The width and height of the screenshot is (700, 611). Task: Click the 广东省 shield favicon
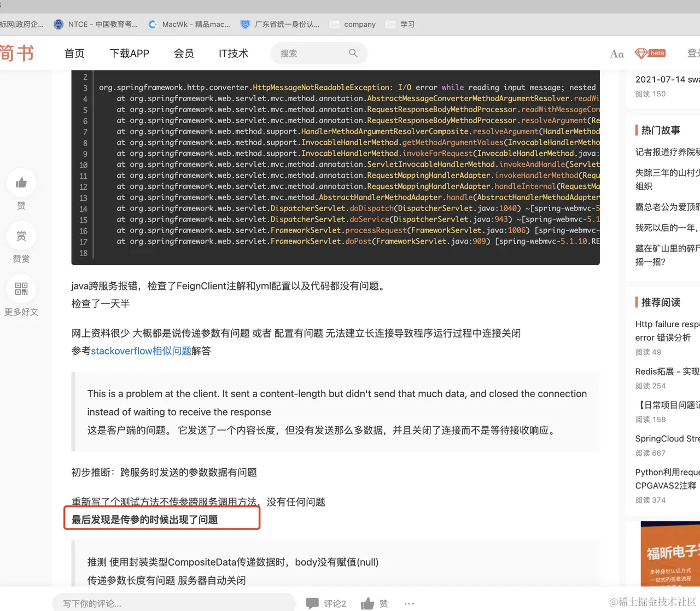245,24
